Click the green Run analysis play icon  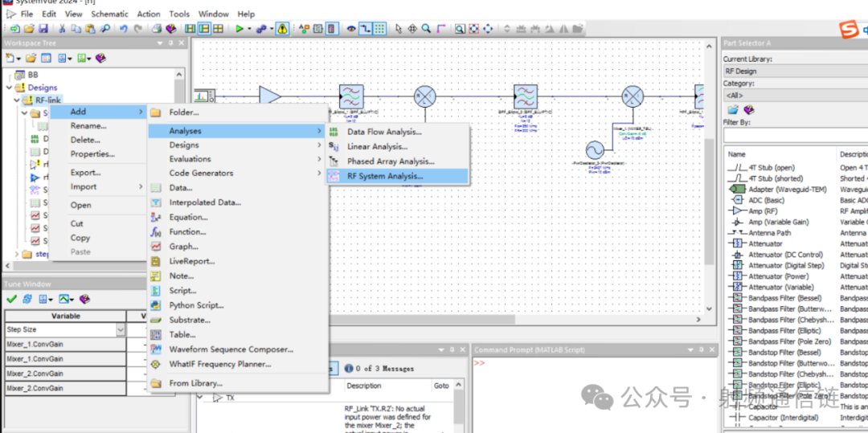240,29
